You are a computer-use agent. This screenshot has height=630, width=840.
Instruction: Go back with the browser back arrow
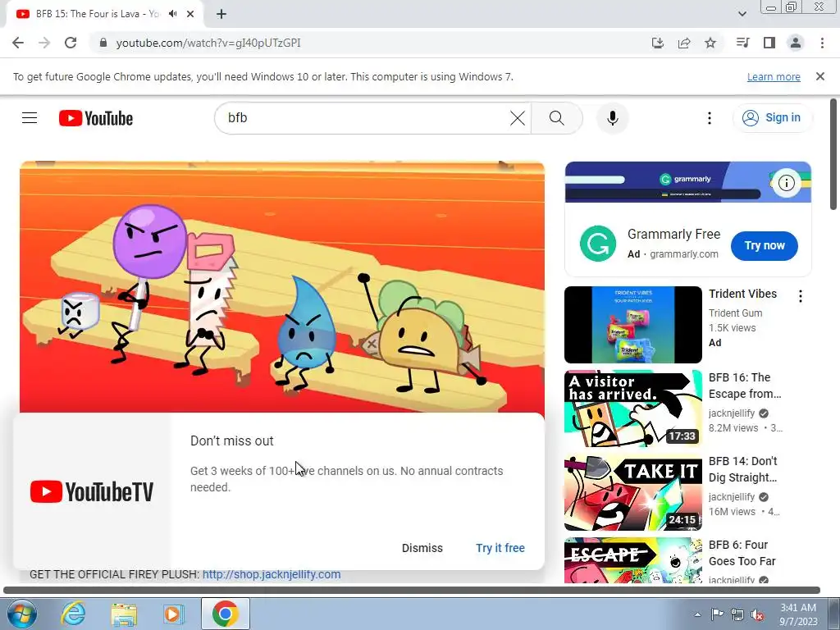[x=18, y=43]
